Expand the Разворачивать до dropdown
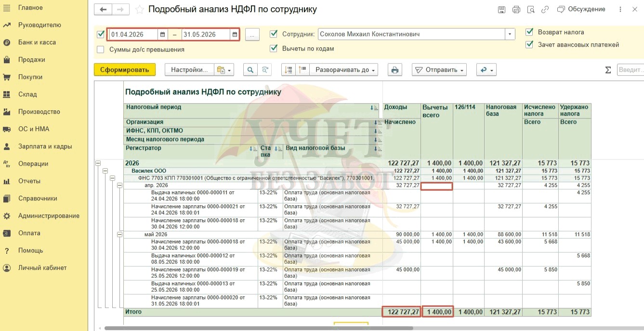644x331 pixels. tap(342, 70)
